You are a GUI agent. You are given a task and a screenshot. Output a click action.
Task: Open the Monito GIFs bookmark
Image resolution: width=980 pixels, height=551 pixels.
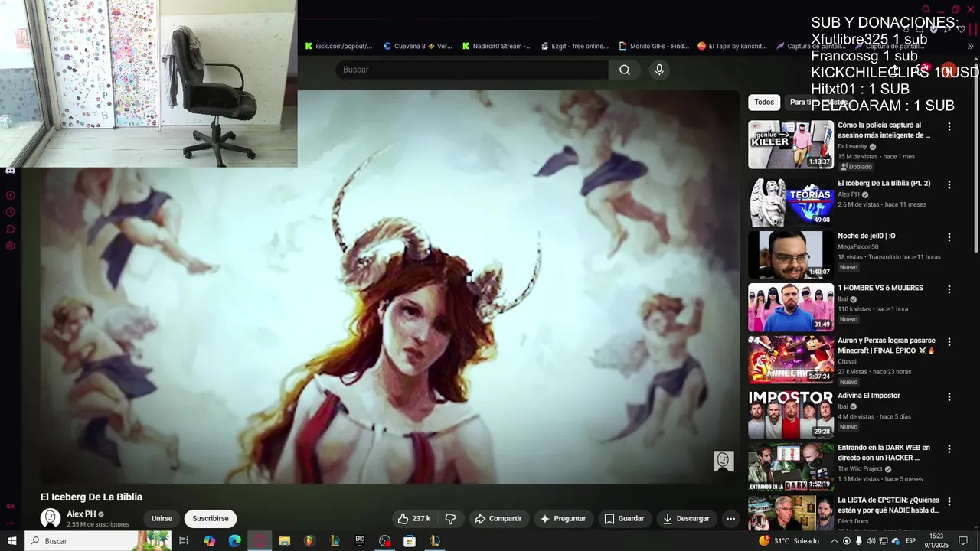pyautogui.click(x=654, y=46)
